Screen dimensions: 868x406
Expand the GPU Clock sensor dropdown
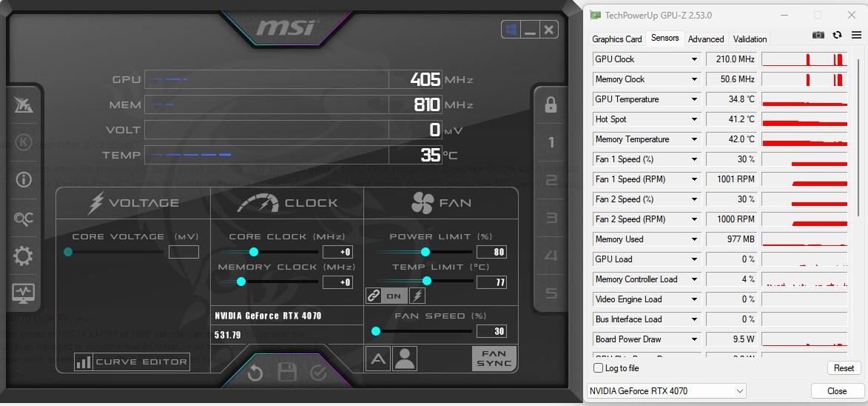pyautogui.click(x=694, y=59)
